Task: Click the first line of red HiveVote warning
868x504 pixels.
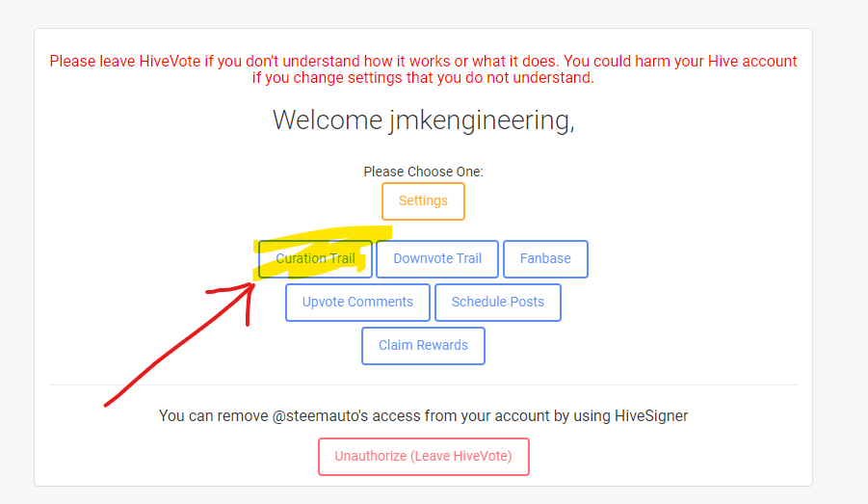Action: click(423, 61)
